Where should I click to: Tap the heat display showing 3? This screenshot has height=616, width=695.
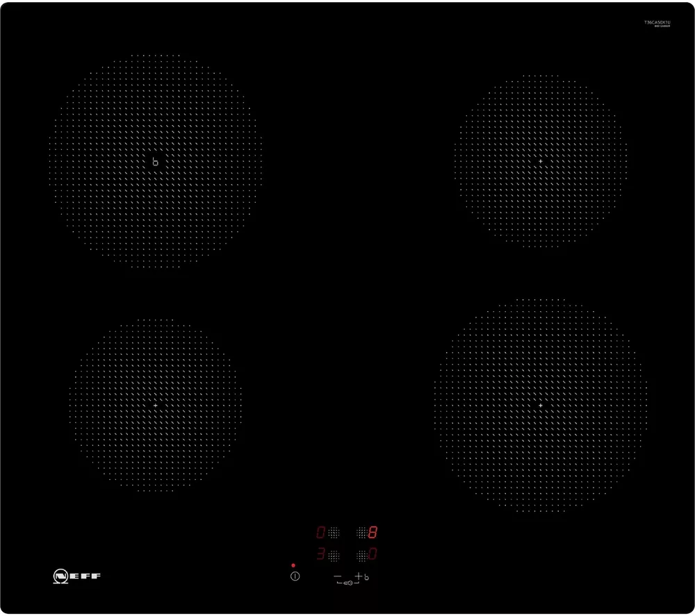click(320, 556)
